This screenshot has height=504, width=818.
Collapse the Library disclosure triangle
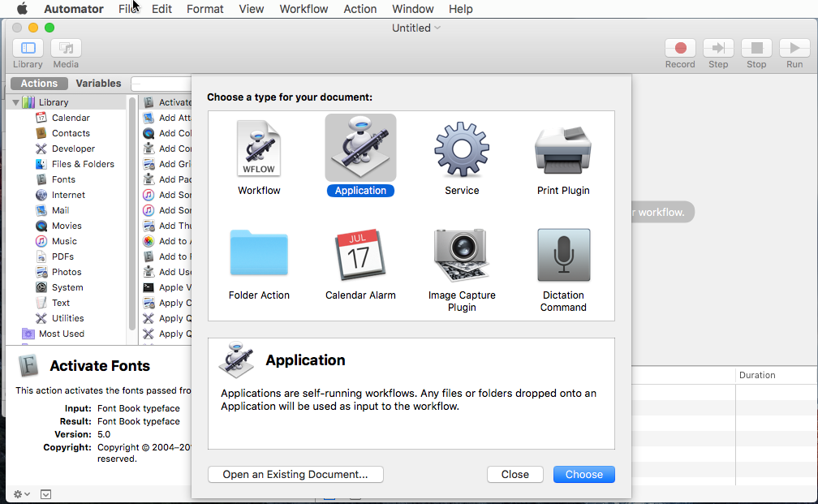(x=15, y=102)
